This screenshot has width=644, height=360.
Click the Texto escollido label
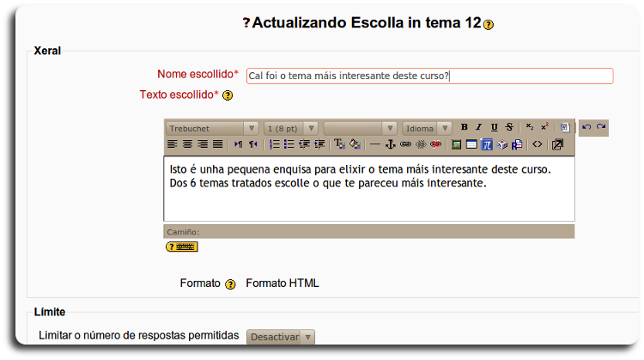[x=179, y=95]
